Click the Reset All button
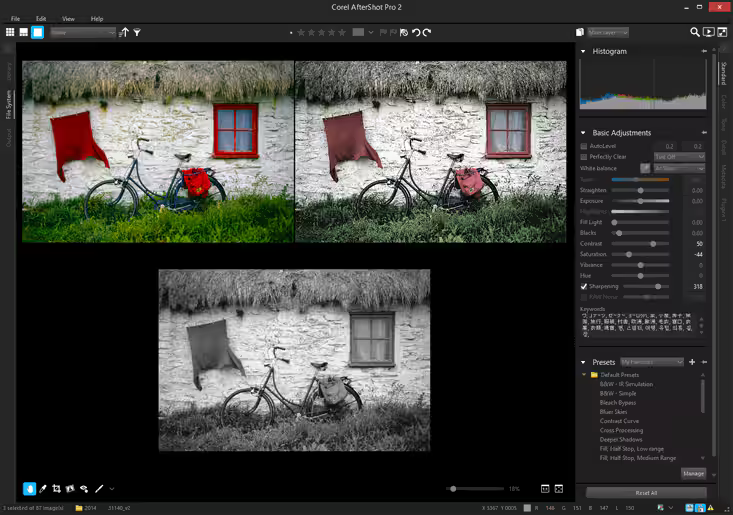 (x=646, y=493)
